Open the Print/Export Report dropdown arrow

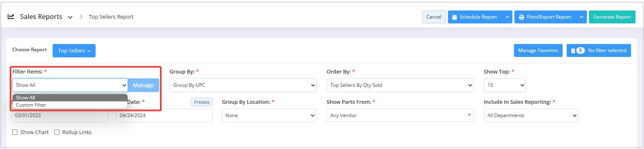(x=581, y=17)
